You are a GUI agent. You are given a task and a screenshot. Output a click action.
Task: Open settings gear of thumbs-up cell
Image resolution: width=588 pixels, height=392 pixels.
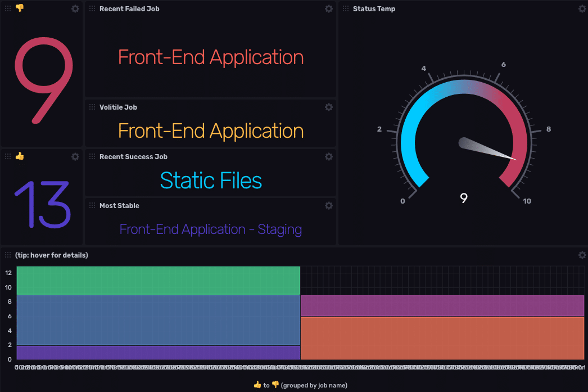[x=75, y=156]
